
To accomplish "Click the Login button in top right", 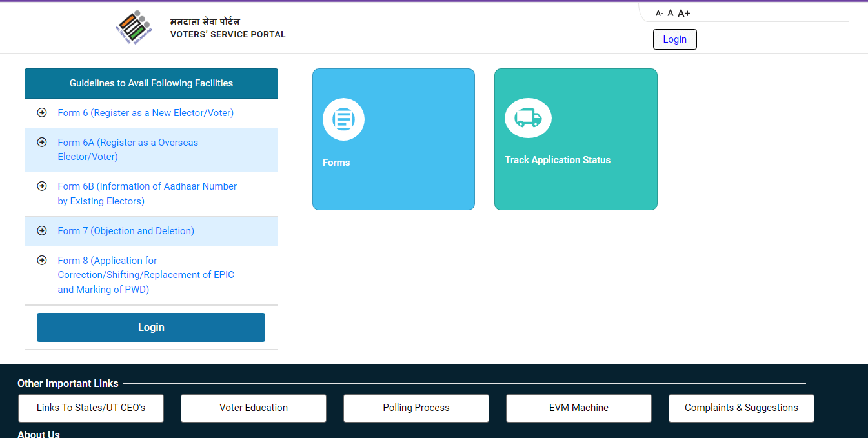I will pyautogui.click(x=674, y=39).
